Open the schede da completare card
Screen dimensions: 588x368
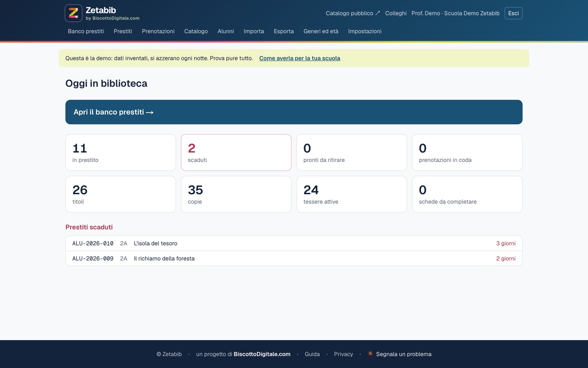[467, 194]
